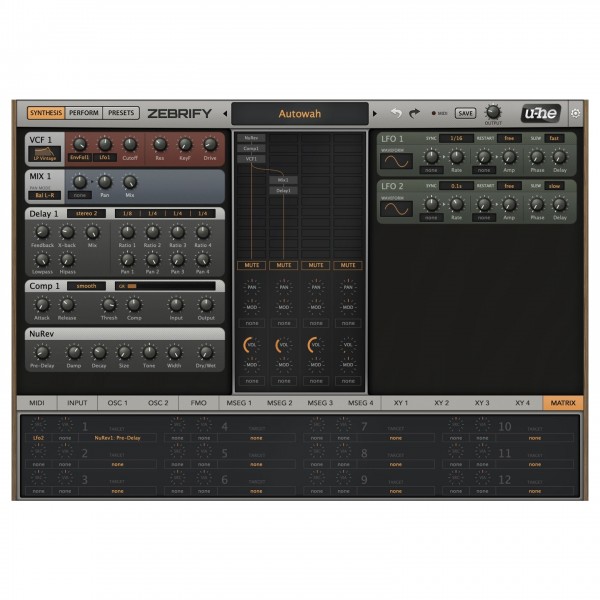Click the Mix1 module in the grid
The height and width of the screenshot is (600, 600).
coord(283,180)
